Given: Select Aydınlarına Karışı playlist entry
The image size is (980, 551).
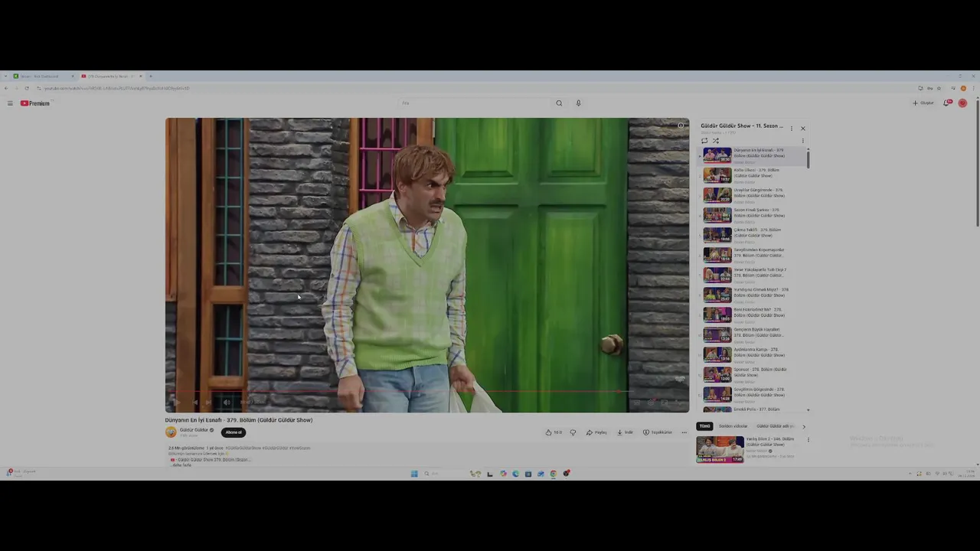Looking at the screenshot, I should click(753, 354).
